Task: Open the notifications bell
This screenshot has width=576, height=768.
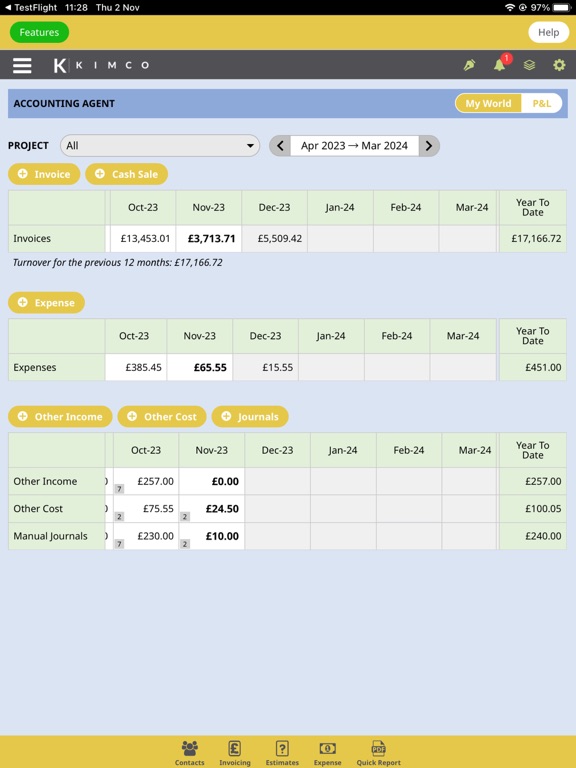Action: [500, 65]
